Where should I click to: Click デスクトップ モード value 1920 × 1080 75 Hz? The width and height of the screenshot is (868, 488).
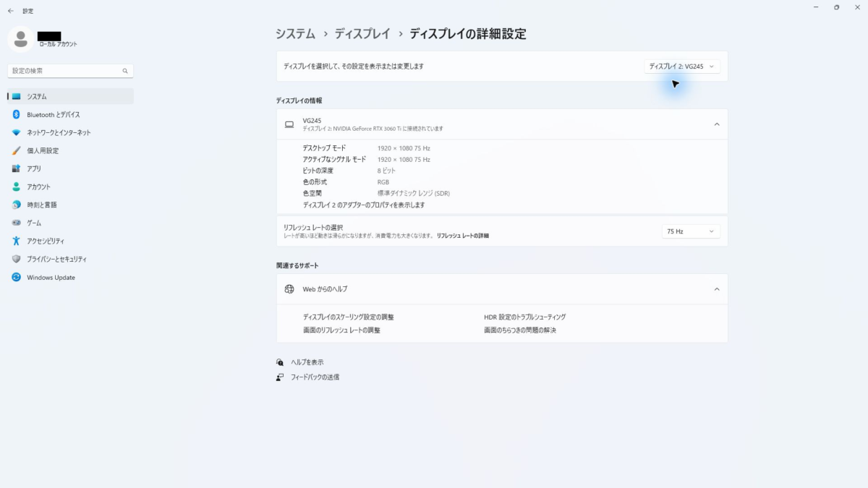coord(404,147)
